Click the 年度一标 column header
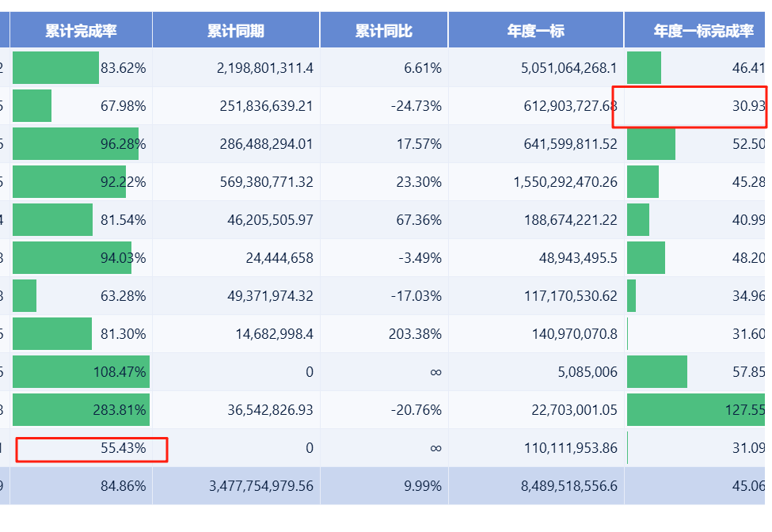Viewport: 772px width, 532px height. click(536, 31)
